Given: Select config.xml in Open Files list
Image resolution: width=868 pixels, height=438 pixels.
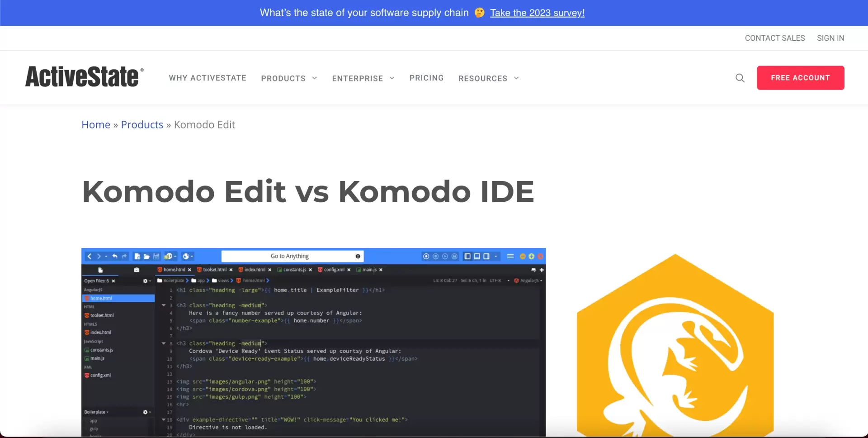Looking at the screenshot, I should [x=97, y=376].
